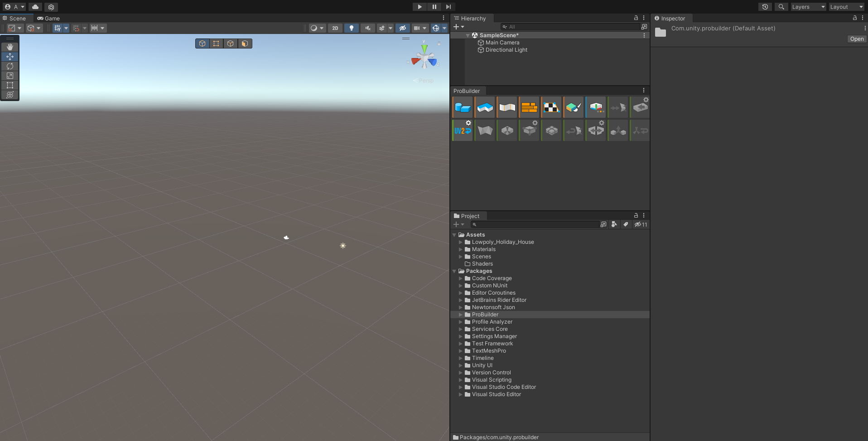Choose the Rect transform tool

(x=10, y=85)
